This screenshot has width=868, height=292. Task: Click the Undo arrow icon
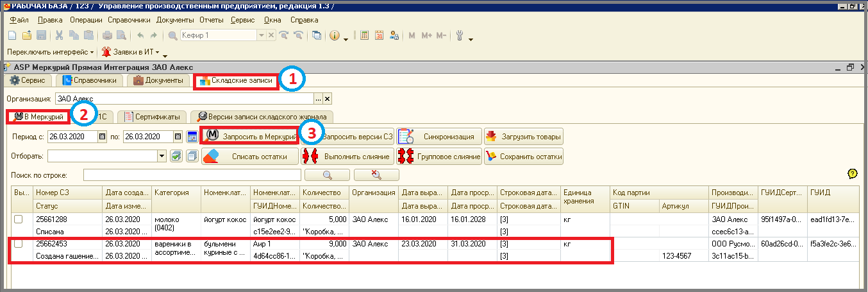coord(140,36)
